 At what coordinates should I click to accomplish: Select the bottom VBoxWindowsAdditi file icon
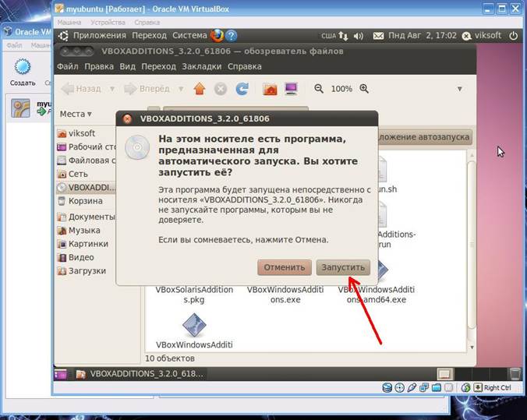coord(194,325)
